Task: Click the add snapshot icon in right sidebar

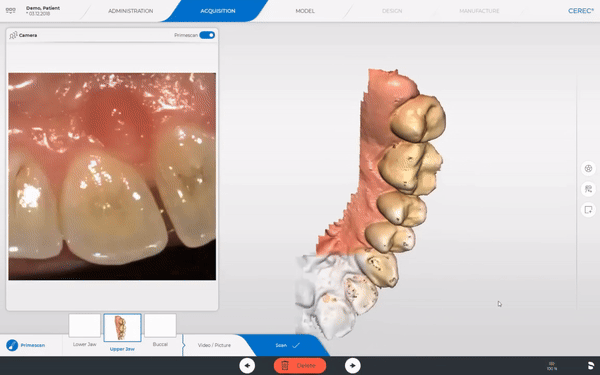Action: pyautogui.click(x=588, y=210)
